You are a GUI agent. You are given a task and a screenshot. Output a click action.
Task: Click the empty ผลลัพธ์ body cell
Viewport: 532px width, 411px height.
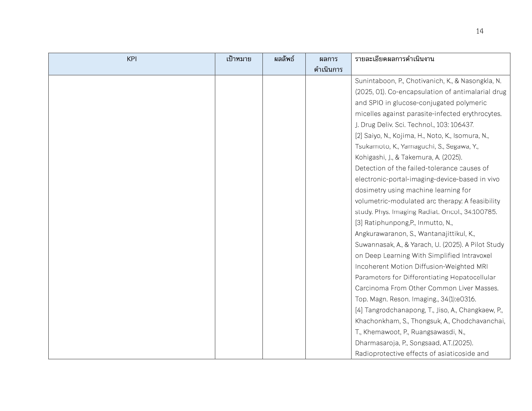(x=284, y=217)
